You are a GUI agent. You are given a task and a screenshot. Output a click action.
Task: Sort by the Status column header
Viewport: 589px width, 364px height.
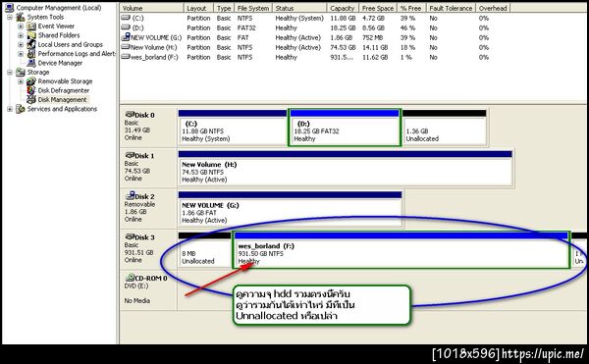pos(299,8)
